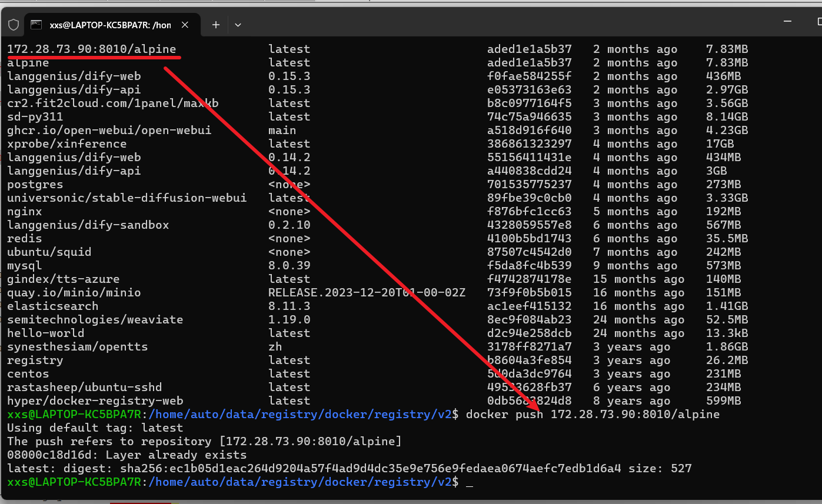Select universonic/stable-diffusion-webui repository
This screenshot has width=822, height=504.
[x=127, y=198]
